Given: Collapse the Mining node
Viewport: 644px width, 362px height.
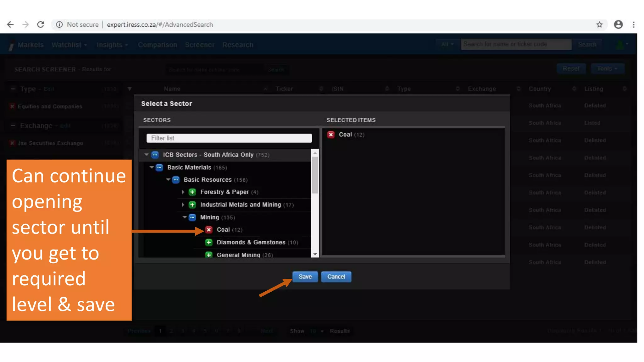Looking at the screenshot, I should 185,217.
